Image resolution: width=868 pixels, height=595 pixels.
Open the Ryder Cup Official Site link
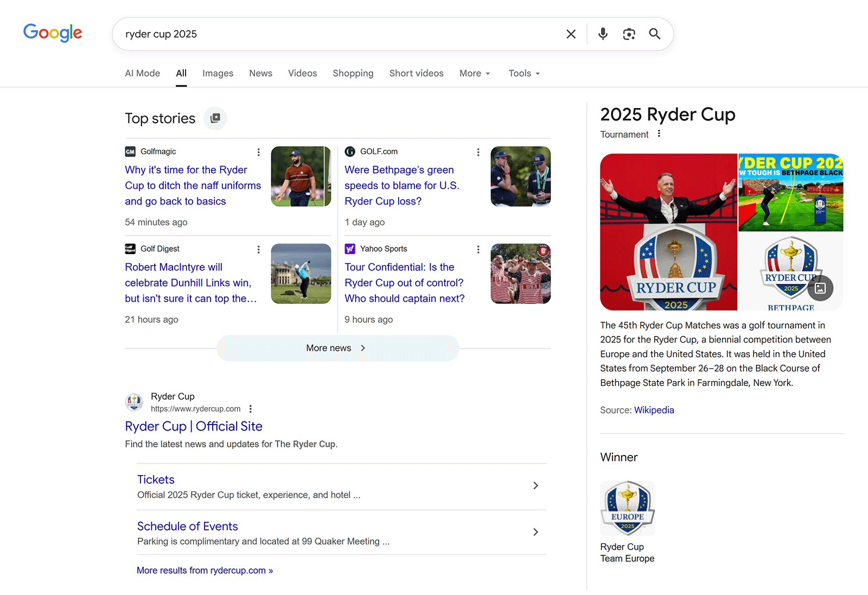[194, 426]
